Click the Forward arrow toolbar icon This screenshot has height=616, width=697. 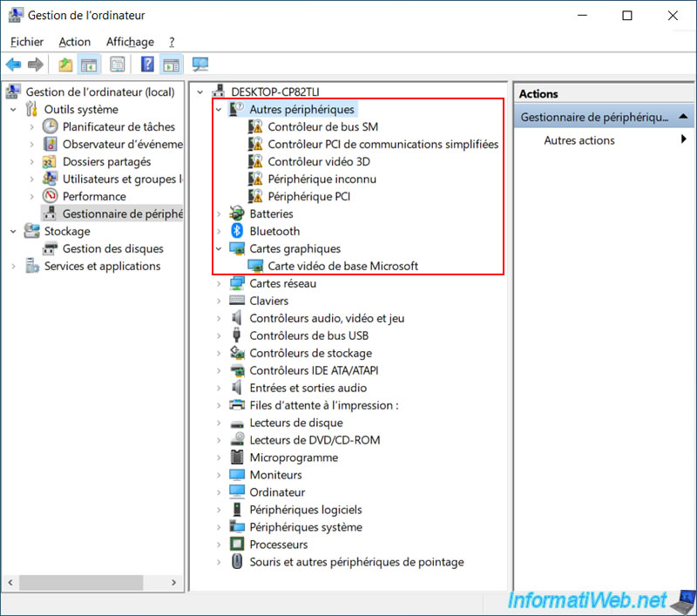pos(36,64)
